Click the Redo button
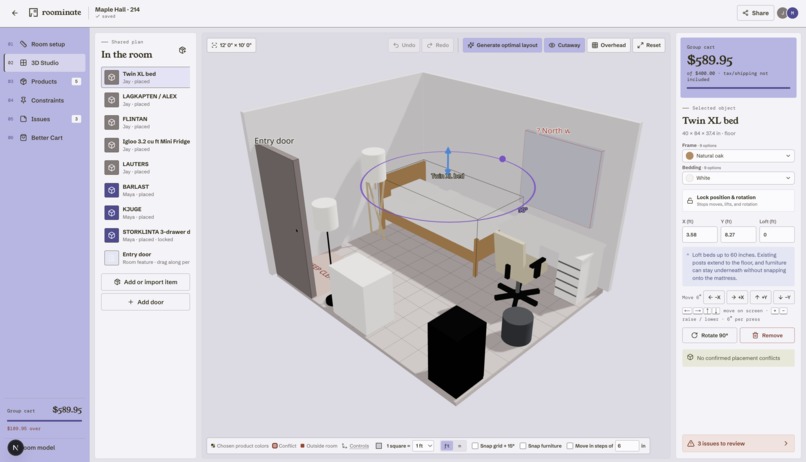This screenshot has width=806, height=462. [438, 45]
